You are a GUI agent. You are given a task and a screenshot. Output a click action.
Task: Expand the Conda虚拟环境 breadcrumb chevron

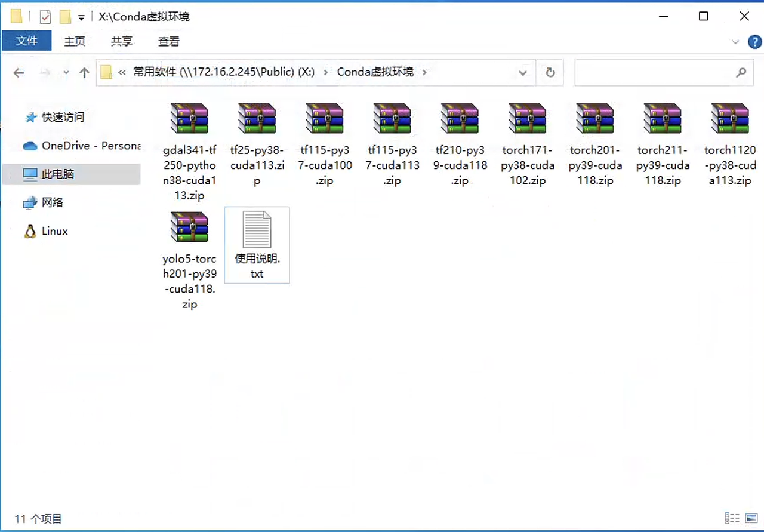click(424, 72)
